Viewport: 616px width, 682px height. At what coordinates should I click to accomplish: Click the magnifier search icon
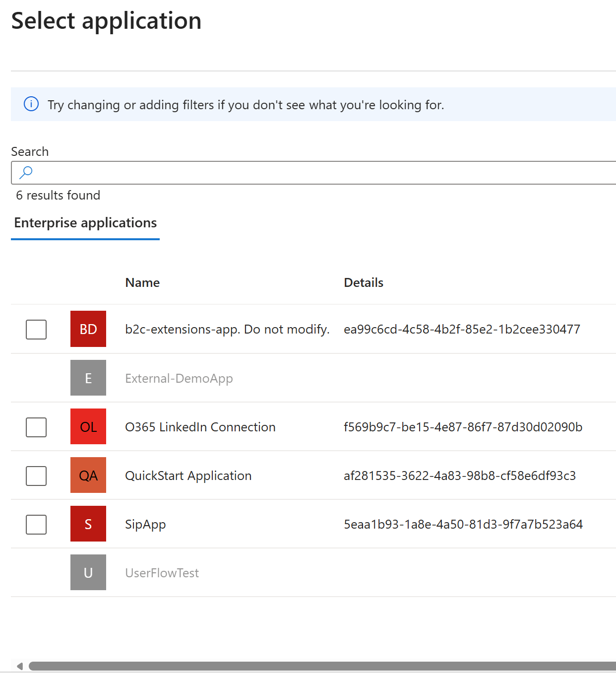coord(26,172)
